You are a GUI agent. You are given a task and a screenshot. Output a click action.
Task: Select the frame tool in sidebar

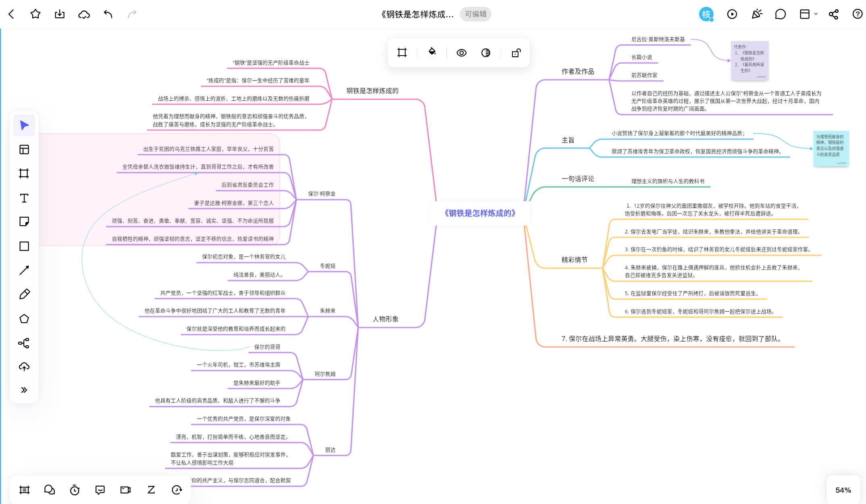coord(24,174)
